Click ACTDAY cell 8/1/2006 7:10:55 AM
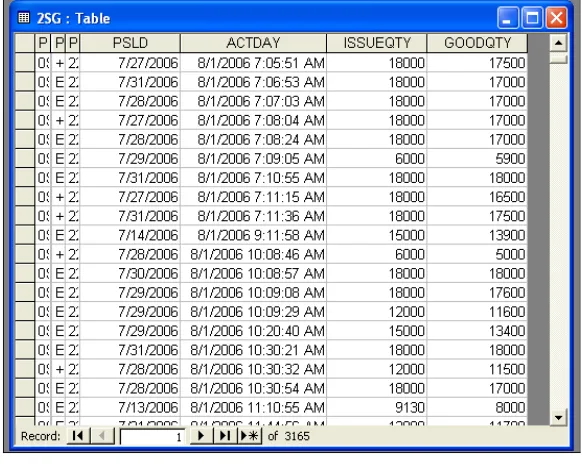Screen dimensions: 582x464 tap(254, 177)
